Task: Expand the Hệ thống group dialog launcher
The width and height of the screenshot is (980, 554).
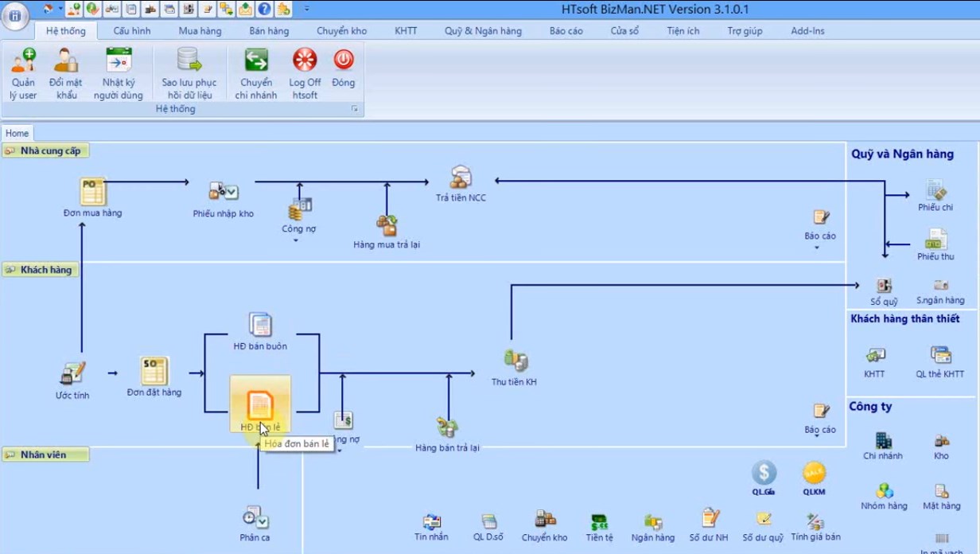Action: 354,109
